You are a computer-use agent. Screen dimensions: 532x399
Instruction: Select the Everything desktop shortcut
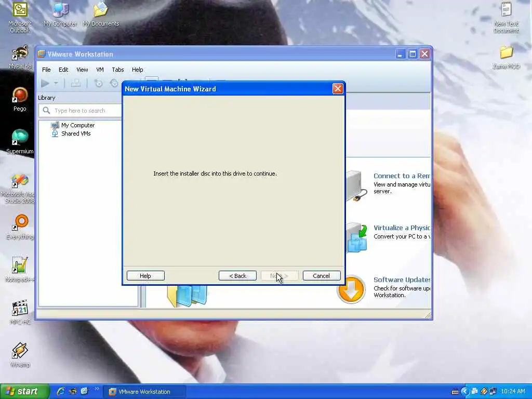pyautogui.click(x=20, y=227)
